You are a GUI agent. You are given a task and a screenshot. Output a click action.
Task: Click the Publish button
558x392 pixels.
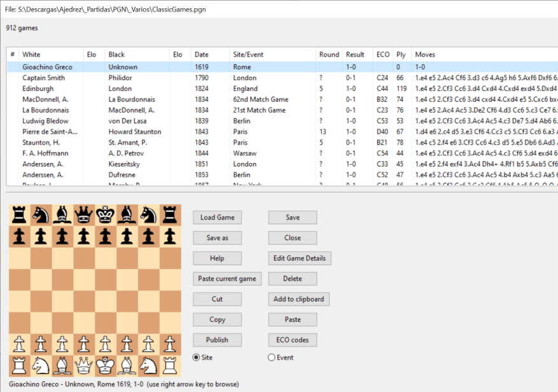coord(217,340)
